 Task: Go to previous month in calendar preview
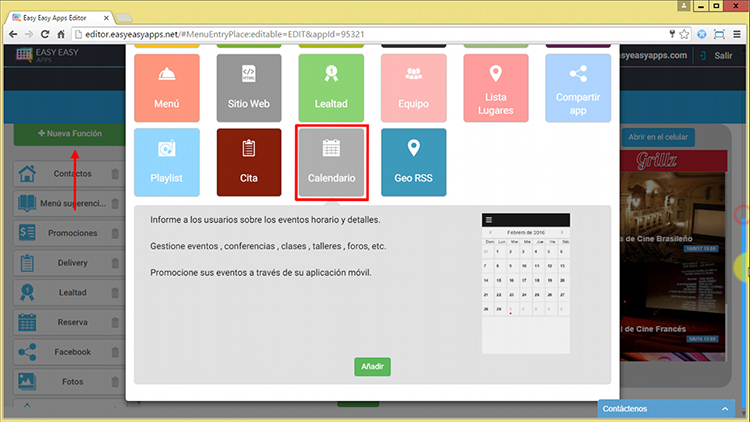[x=490, y=233]
